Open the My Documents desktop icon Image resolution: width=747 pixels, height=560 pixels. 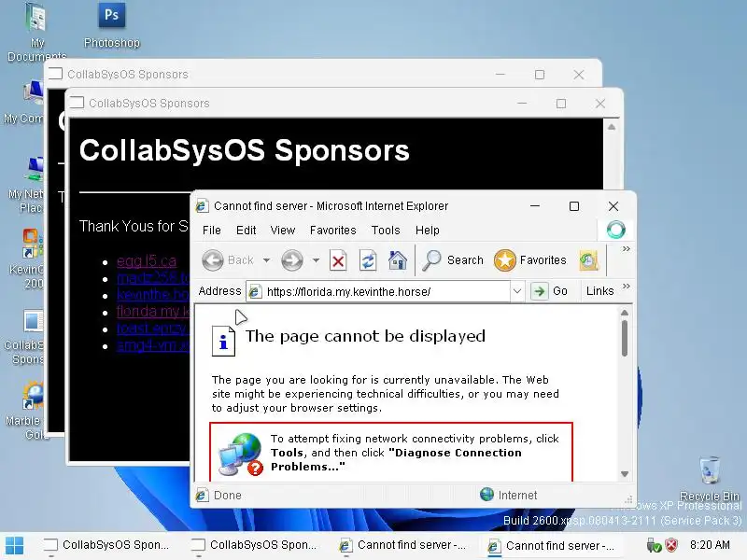click(36, 33)
